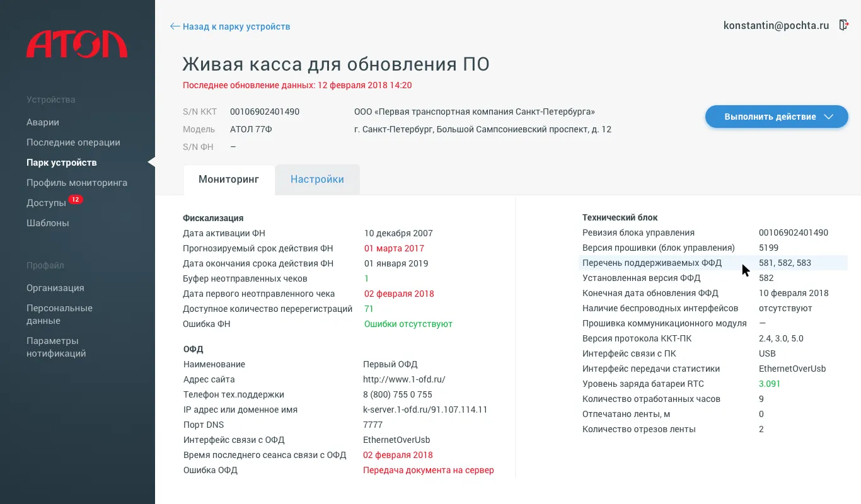
Task: Click the page title Живая касса для обновления ПО
Action: (336, 64)
